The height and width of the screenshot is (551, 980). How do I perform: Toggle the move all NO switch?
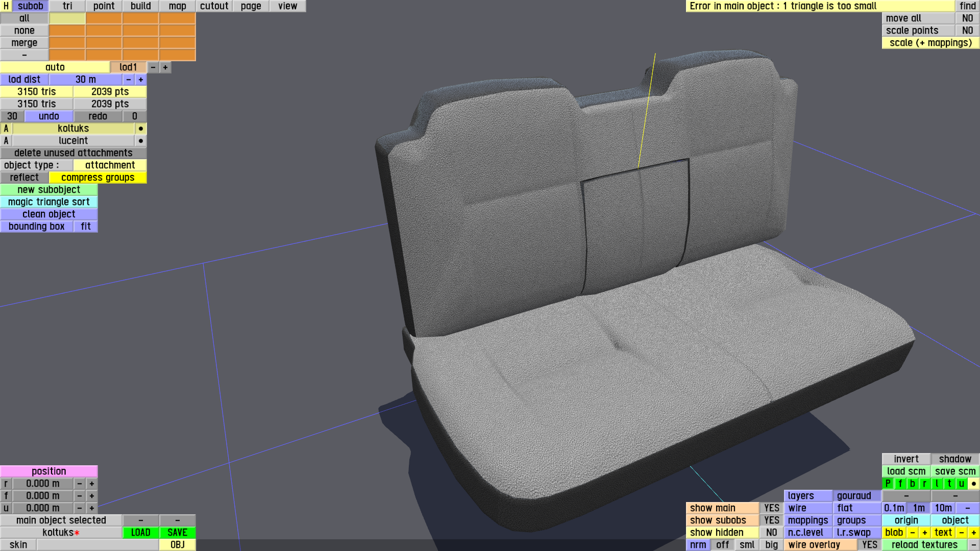click(x=967, y=18)
